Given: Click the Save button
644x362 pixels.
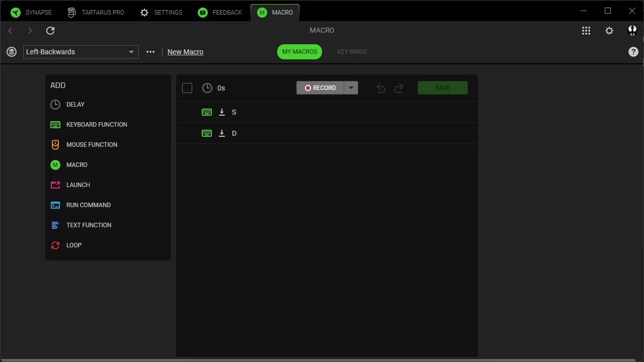Looking at the screenshot, I should 443,88.
